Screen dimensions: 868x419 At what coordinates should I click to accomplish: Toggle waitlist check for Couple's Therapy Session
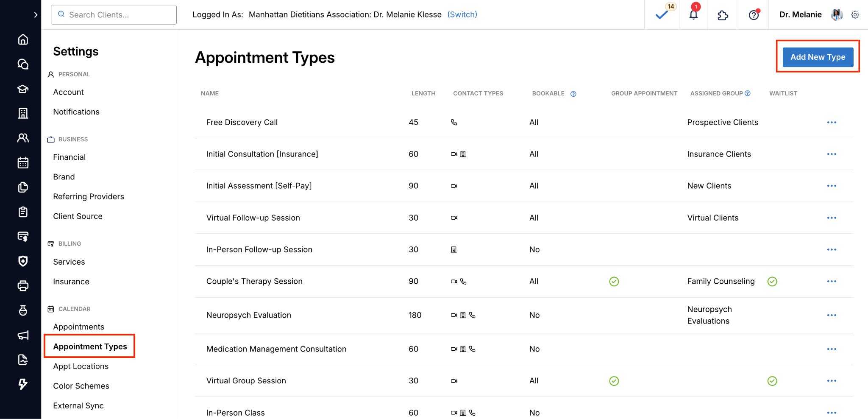coord(772,282)
